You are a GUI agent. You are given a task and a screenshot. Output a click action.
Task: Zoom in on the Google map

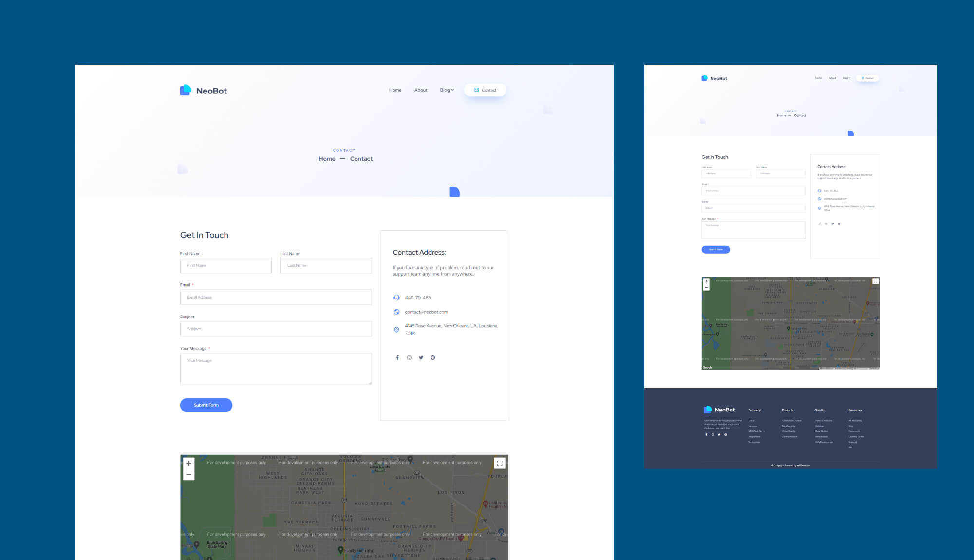coord(189,463)
